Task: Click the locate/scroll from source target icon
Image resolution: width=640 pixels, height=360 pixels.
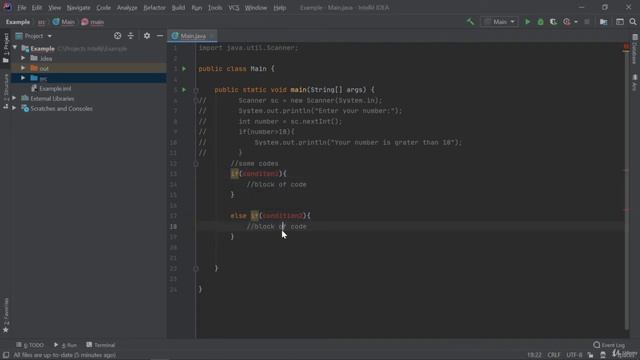Action: point(118,36)
